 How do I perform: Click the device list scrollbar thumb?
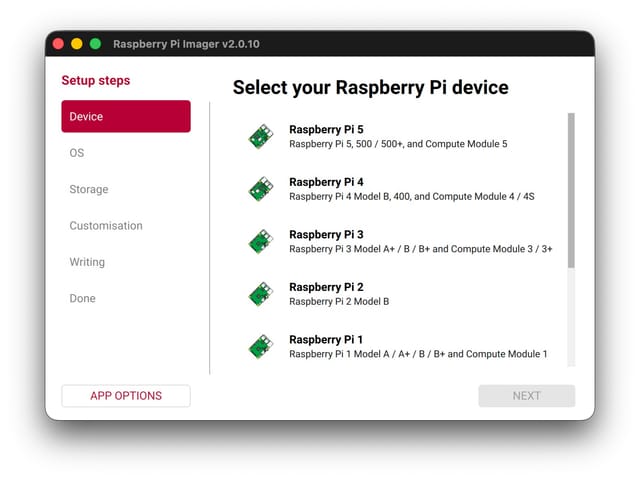pyautogui.click(x=571, y=191)
